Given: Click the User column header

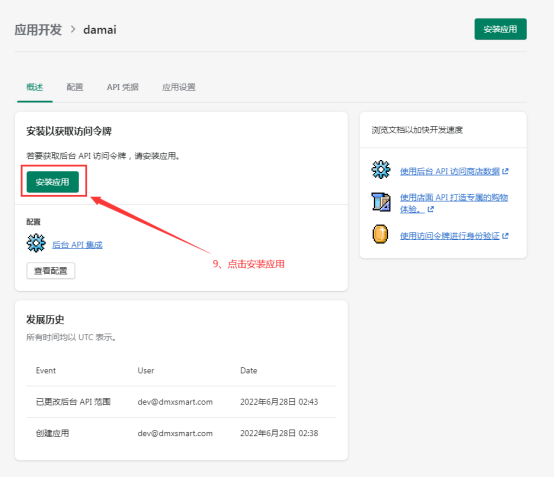Looking at the screenshot, I should tap(146, 370).
